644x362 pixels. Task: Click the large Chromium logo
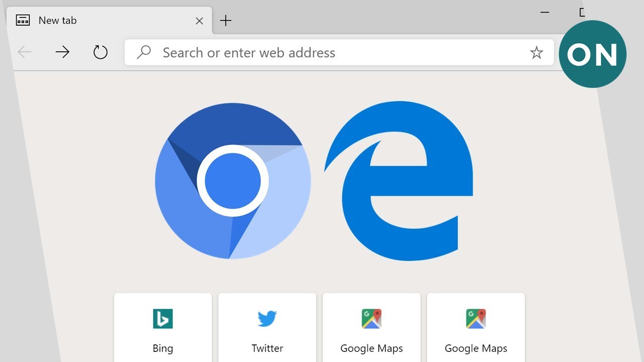click(233, 181)
